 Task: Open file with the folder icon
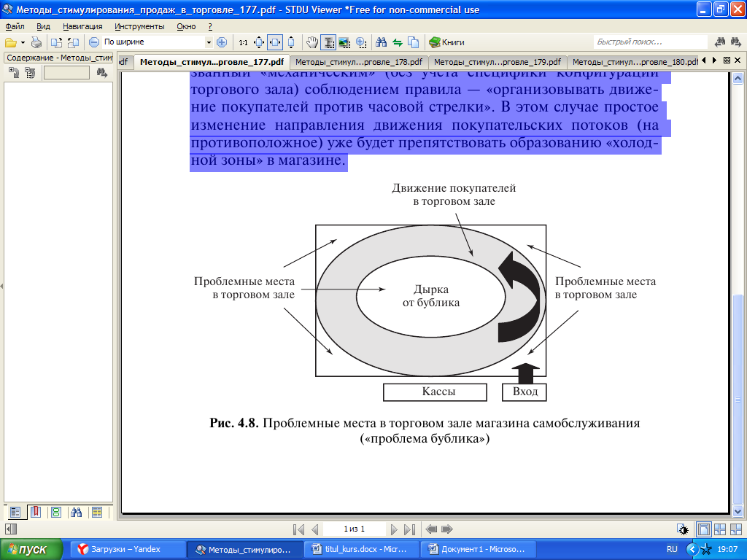click(x=10, y=42)
